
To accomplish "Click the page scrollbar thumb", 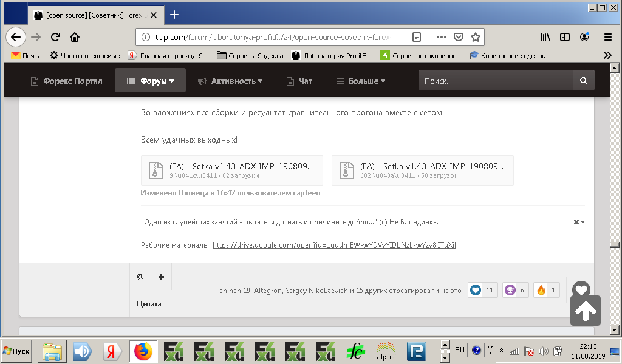I will [x=615, y=244].
